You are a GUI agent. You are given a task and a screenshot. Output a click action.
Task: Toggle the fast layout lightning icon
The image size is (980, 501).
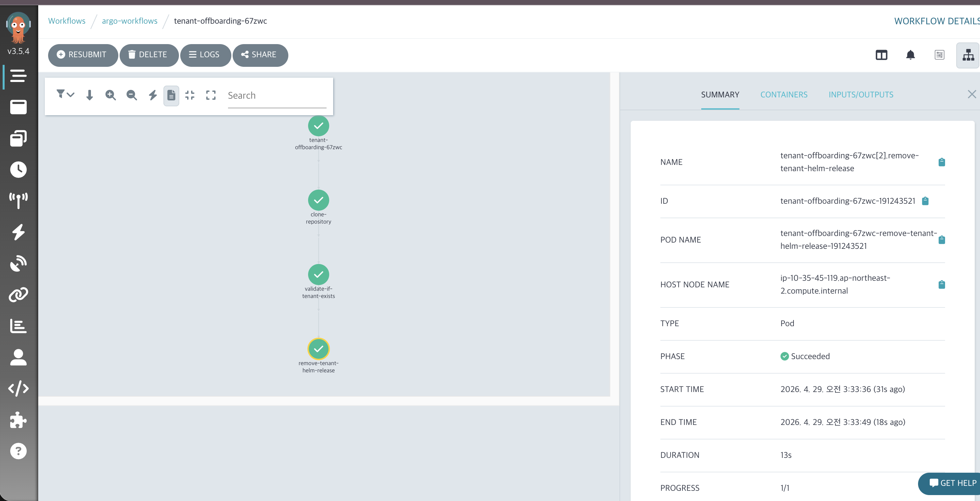point(153,95)
